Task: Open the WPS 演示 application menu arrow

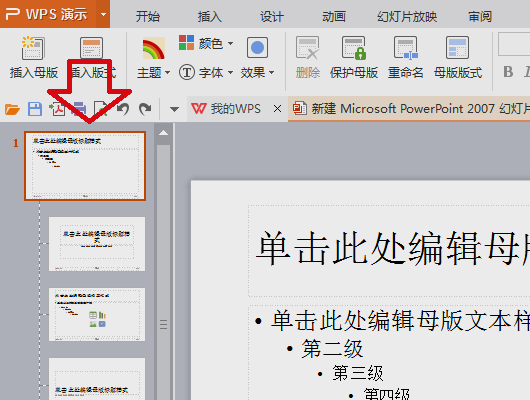Action: click(x=103, y=14)
